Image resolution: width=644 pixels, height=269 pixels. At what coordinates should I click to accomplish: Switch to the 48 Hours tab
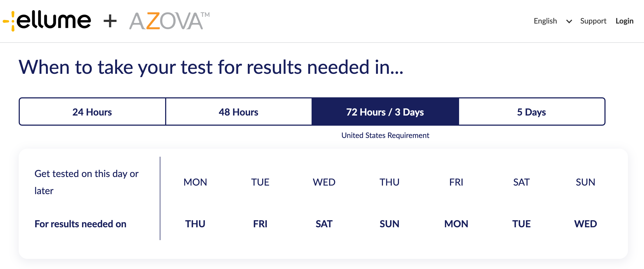238,112
